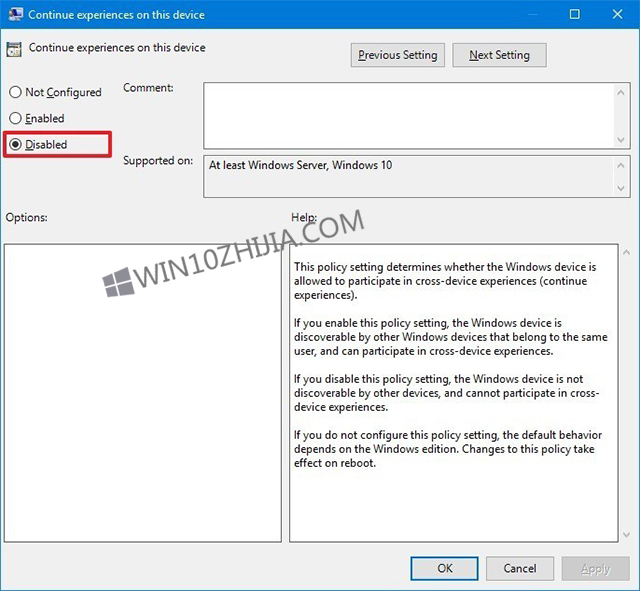Screen dimensions: 640x591
Task: Maximize the policy dialog window
Action: point(575,14)
